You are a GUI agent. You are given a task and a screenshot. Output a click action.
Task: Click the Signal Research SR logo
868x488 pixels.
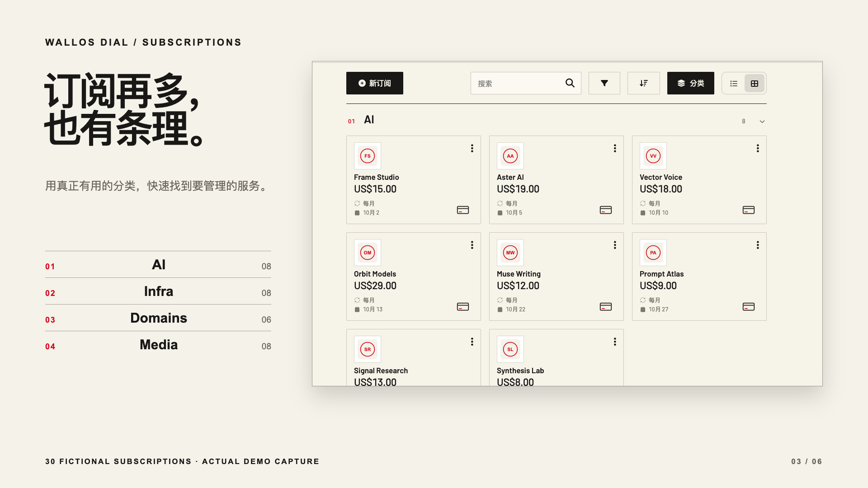tap(368, 349)
